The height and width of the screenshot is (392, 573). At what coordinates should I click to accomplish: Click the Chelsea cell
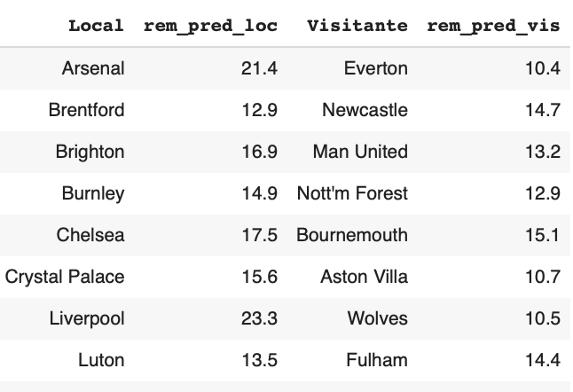point(90,235)
